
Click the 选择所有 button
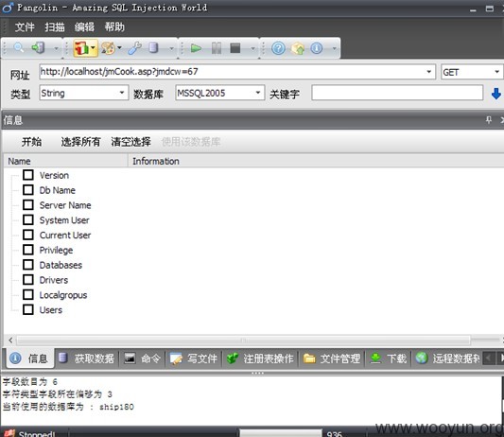(80, 142)
